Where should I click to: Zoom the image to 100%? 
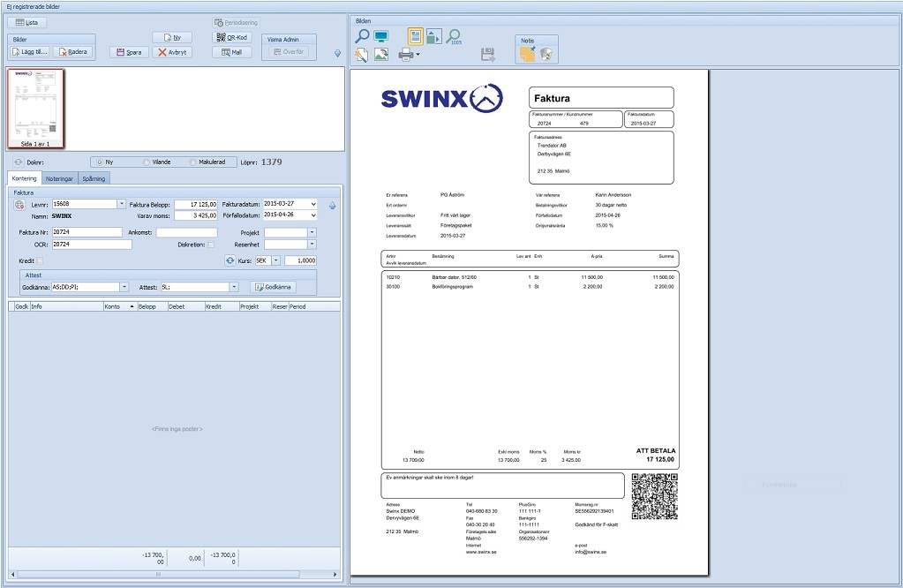pos(454,37)
